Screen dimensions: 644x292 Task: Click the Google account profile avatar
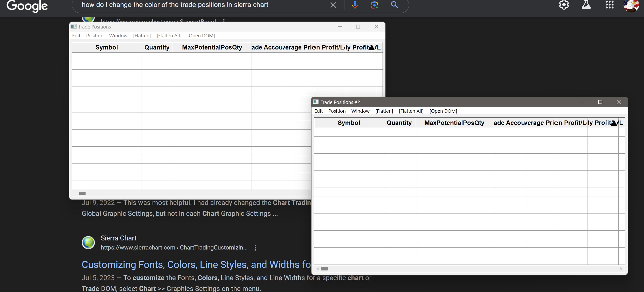631,5
